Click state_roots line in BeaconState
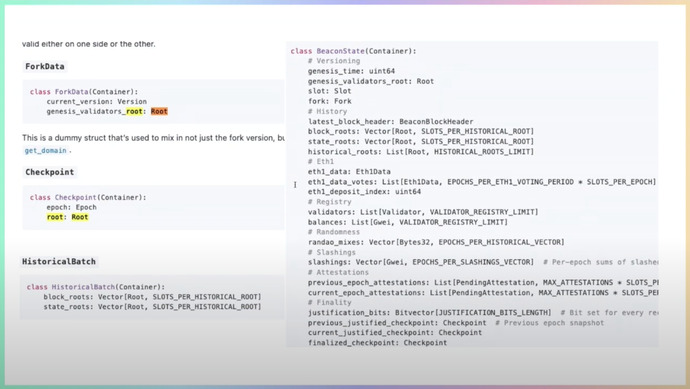 (x=421, y=141)
